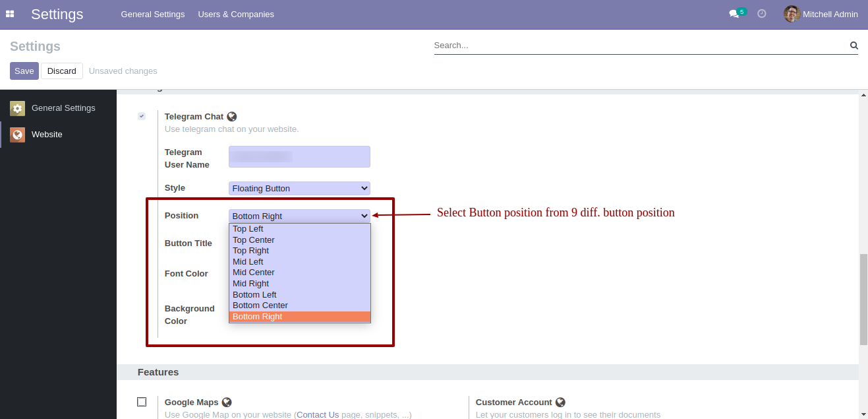
Task: Collapse the Position dropdown showing Bottom Right
Action: pos(300,216)
